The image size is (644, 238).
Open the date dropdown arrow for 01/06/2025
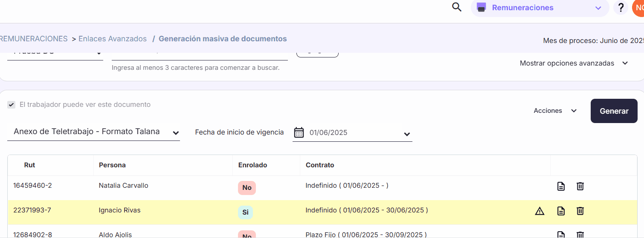pyautogui.click(x=406, y=135)
